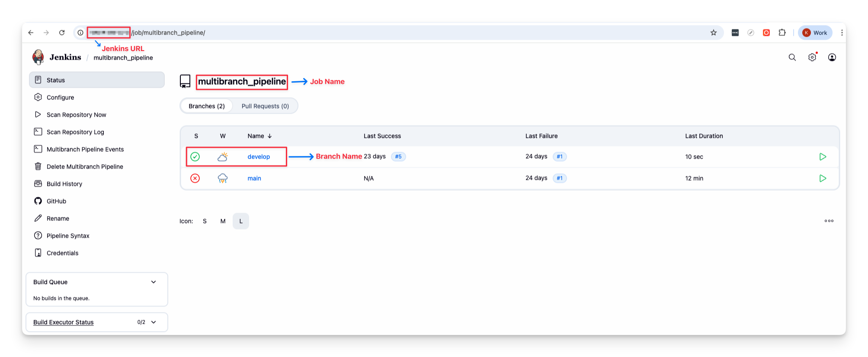The width and height of the screenshot is (868, 357).
Task: Set icon size to Small
Action: [x=205, y=221]
